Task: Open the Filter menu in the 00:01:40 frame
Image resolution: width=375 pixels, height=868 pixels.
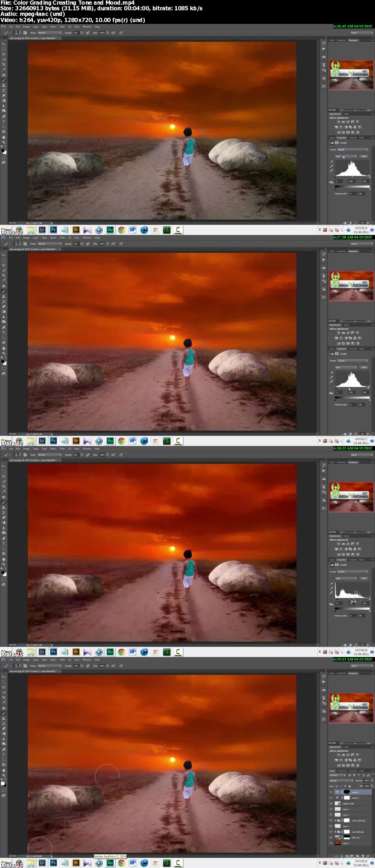Action: point(62,238)
